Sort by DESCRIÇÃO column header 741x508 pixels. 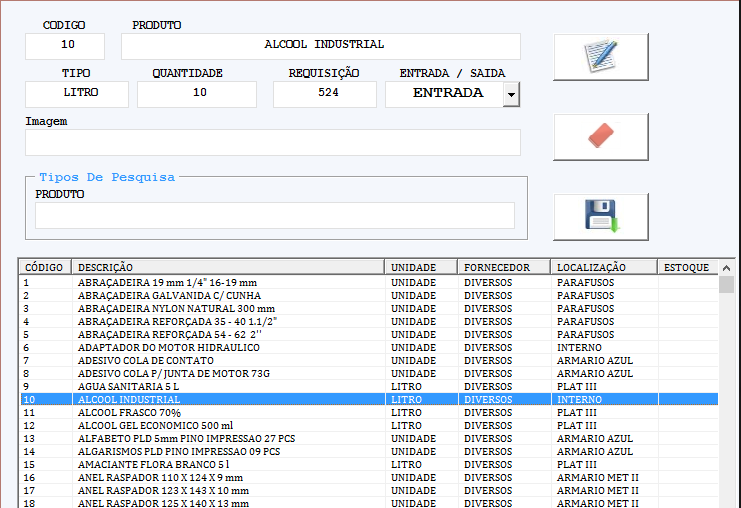pyautogui.click(x=228, y=267)
